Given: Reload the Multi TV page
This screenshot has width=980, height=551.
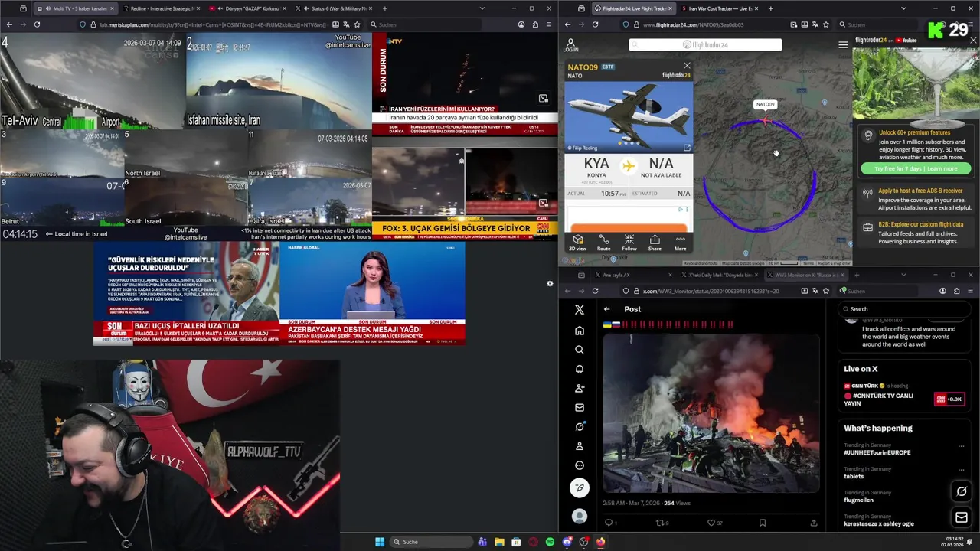Looking at the screenshot, I should click(x=37, y=24).
